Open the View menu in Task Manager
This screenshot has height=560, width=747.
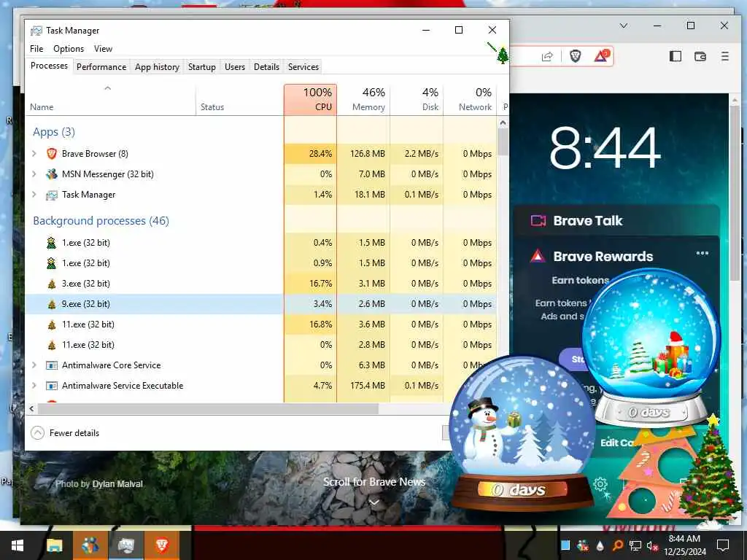103,49
